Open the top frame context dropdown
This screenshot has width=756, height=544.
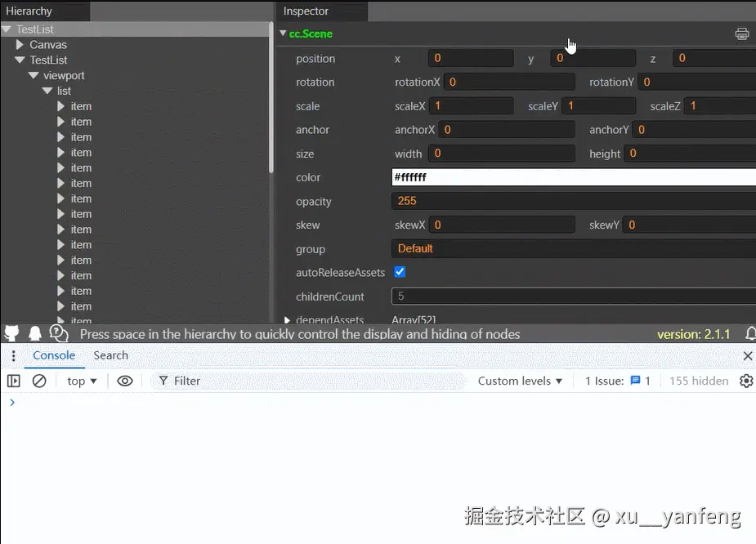81,381
